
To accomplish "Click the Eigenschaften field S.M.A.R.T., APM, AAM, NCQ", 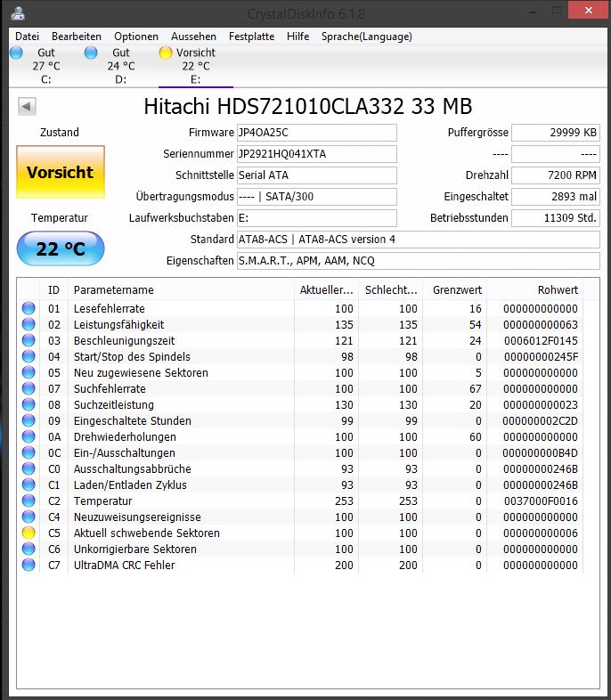I will pos(419,261).
